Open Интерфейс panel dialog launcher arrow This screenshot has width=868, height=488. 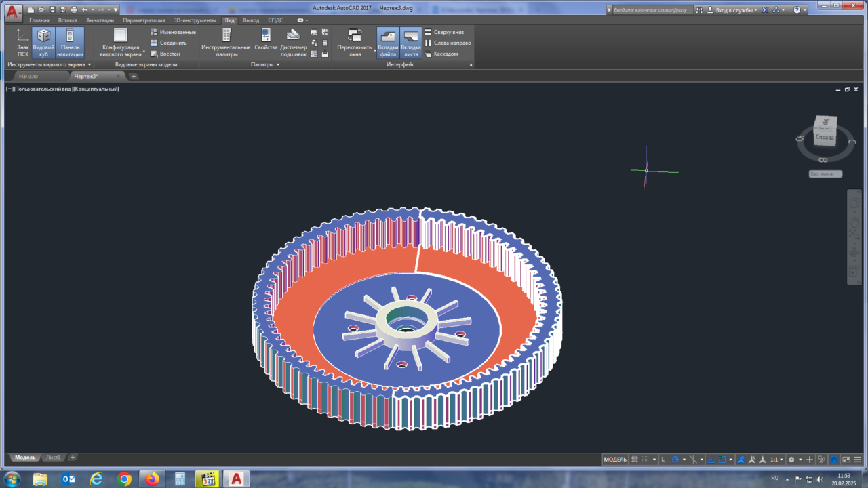(x=471, y=65)
